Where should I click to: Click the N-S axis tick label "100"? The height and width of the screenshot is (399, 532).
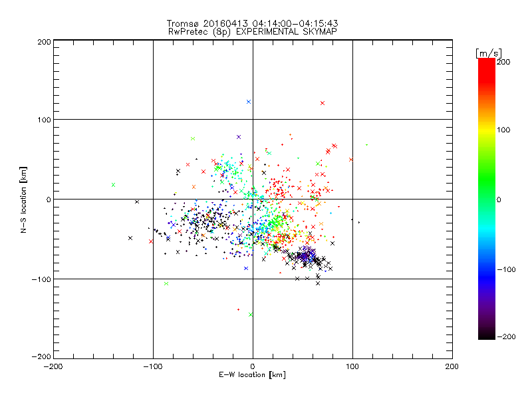coord(45,120)
